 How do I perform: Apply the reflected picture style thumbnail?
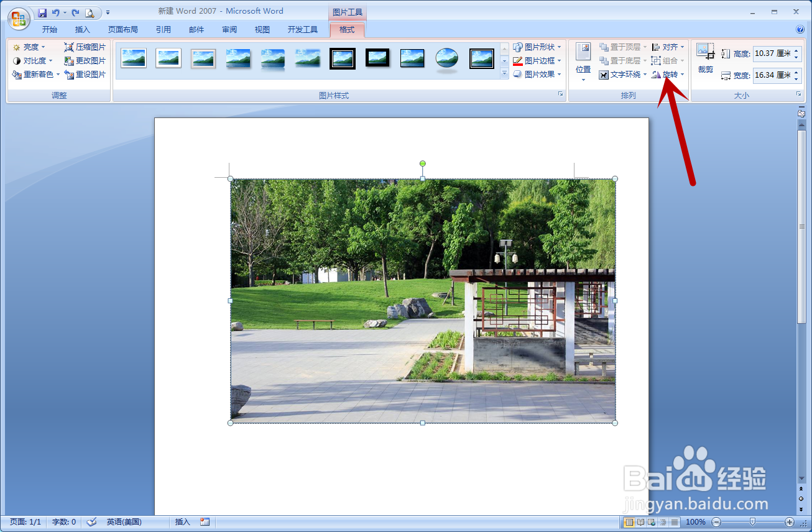[x=273, y=60]
